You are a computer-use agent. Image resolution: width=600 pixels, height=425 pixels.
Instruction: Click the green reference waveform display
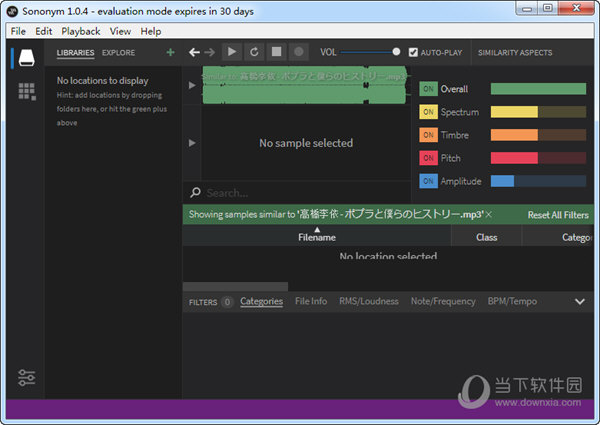[x=304, y=85]
